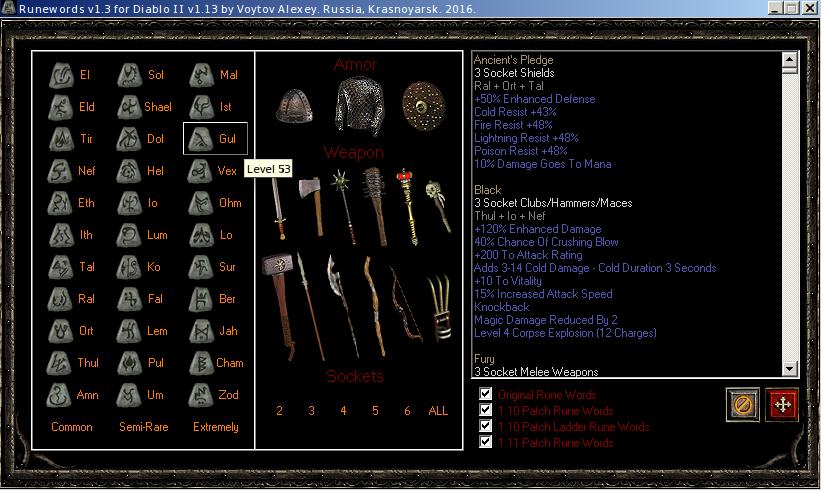Click the Jah rune icon
The image size is (821, 490).
[x=202, y=331]
